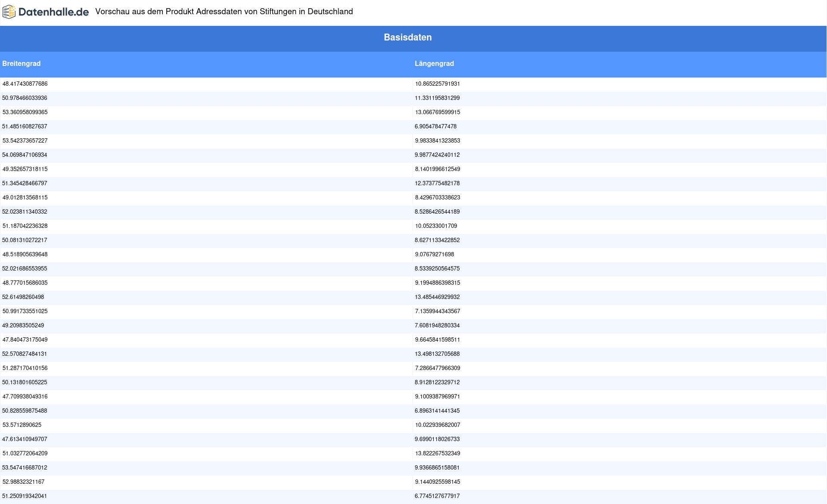
Task: Select longitude value 10.865225791931
Action: 437,84
